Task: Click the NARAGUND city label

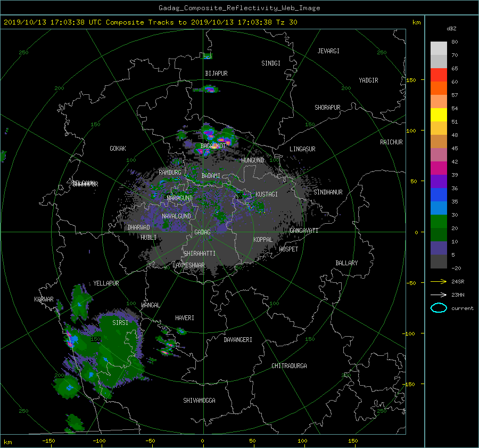Action: pyautogui.click(x=180, y=198)
